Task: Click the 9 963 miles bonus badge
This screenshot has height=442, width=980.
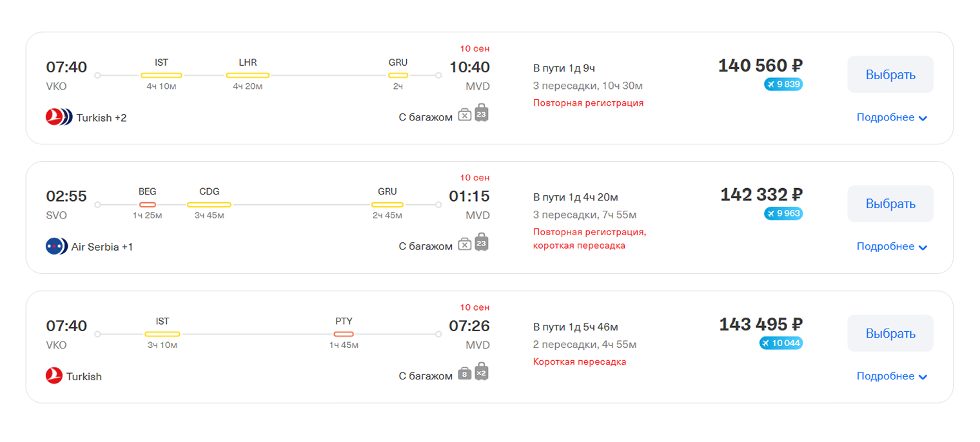Action: click(783, 213)
